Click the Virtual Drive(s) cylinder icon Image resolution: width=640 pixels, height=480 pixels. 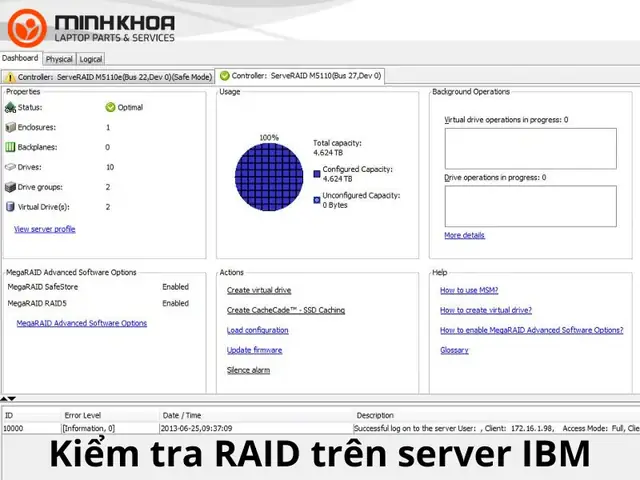click(10, 207)
